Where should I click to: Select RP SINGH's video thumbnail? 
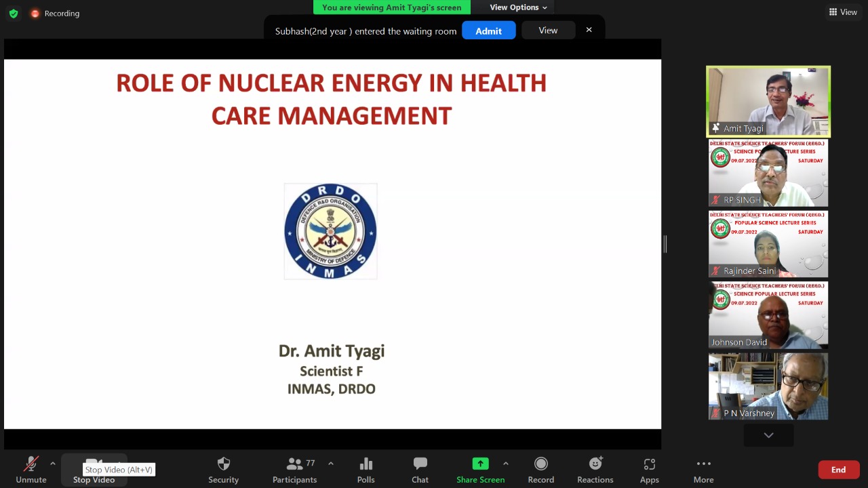tap(768, 173)
